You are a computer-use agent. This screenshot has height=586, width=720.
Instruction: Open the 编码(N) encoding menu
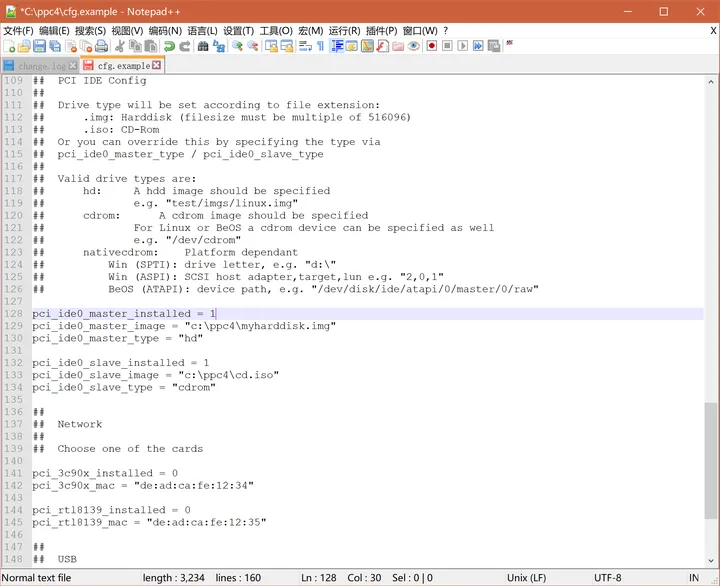165,31
